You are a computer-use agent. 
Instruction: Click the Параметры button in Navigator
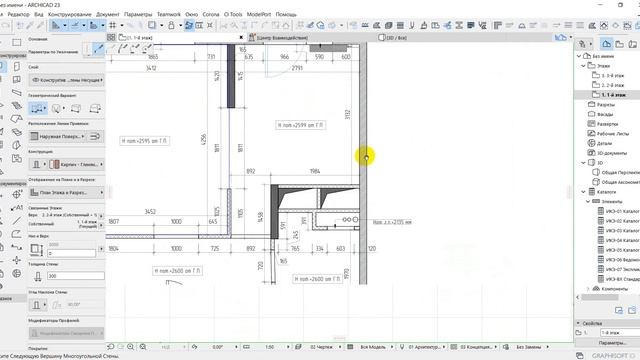click(x=612, y=343)
